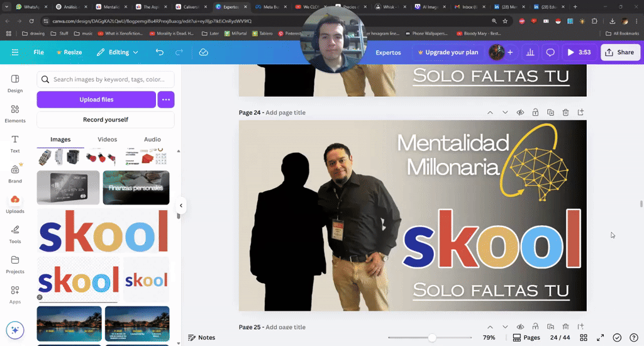Adjust the zoom slider handle
Viewport: 644px width, 346px height.
(x=431, y=338)
